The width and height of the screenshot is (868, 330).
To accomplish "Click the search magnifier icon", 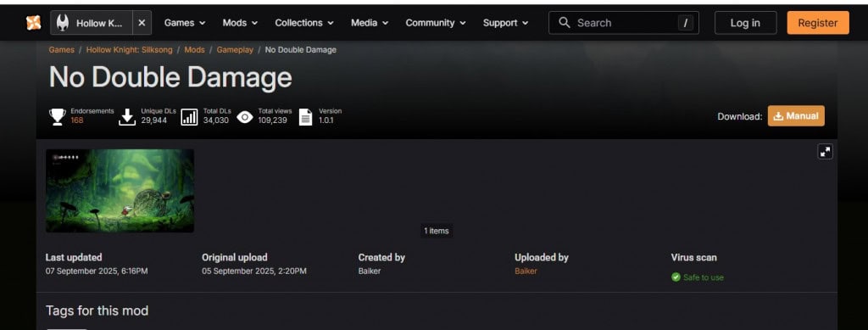I will coord(564,23).
